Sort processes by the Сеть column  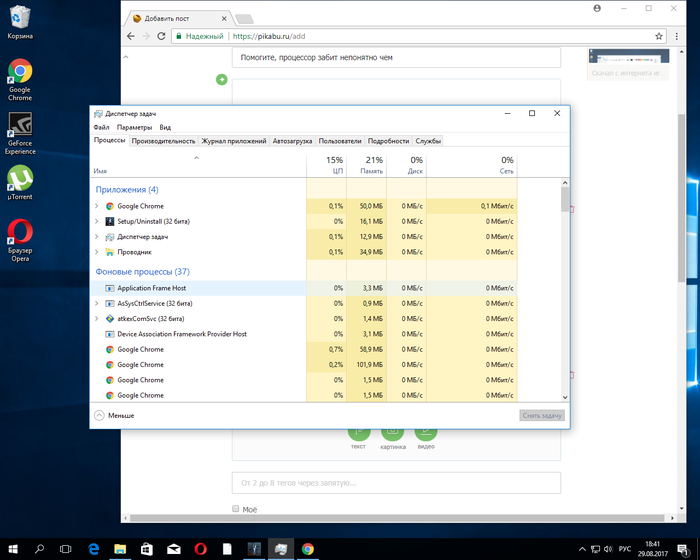click(472, 165)
